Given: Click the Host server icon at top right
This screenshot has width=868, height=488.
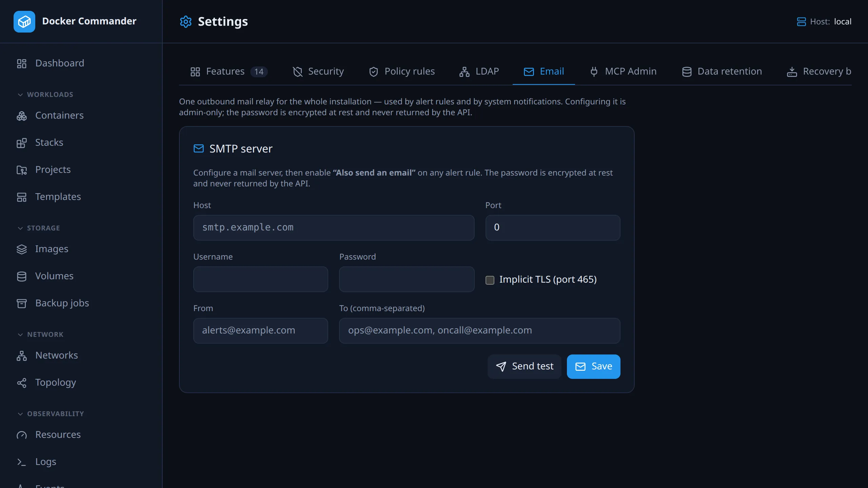Looking at the screenshot, I should [x=801, y=22].
